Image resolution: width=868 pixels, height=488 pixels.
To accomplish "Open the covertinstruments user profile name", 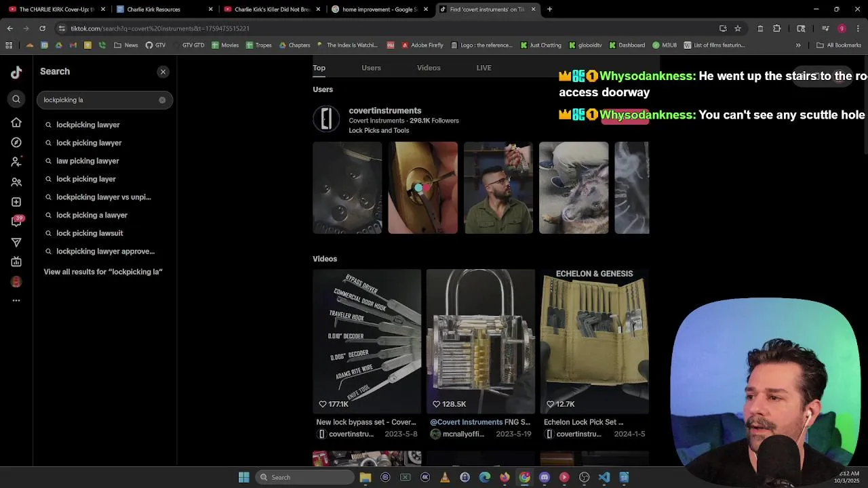I will click(x=384, y=110).
